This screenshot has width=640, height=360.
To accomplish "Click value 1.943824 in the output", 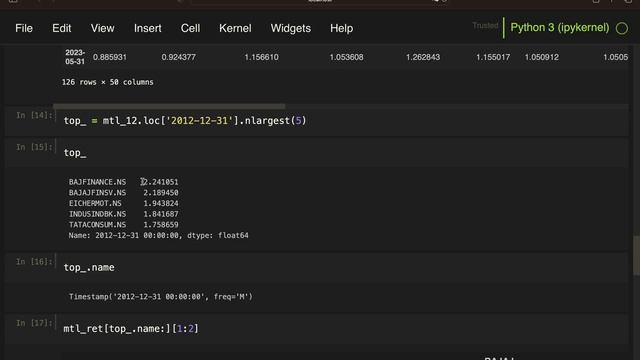I will point(160,203).
